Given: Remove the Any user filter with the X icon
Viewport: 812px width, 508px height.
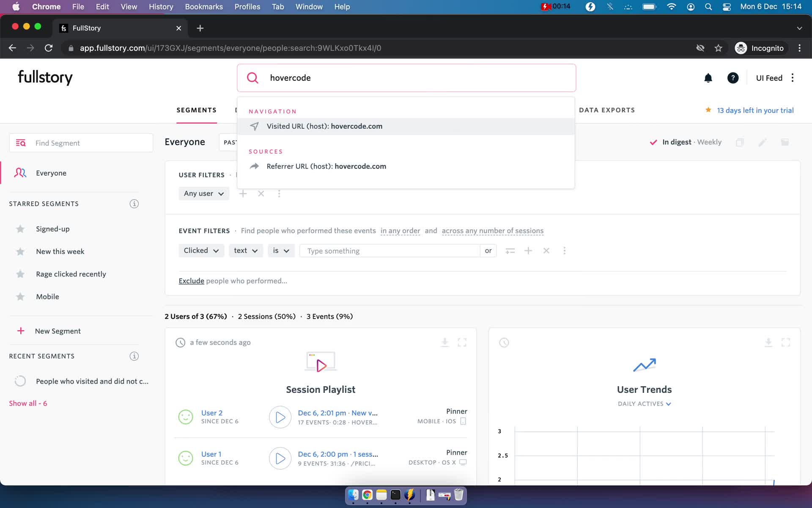Looking at the screenshot, I should tap(261, 193).
